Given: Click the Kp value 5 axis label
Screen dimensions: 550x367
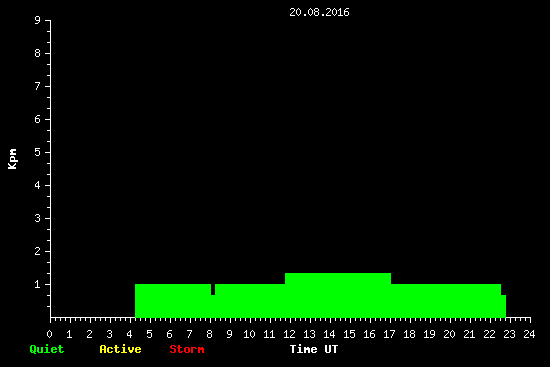Looking at the screenshot, I should [38, 152].
